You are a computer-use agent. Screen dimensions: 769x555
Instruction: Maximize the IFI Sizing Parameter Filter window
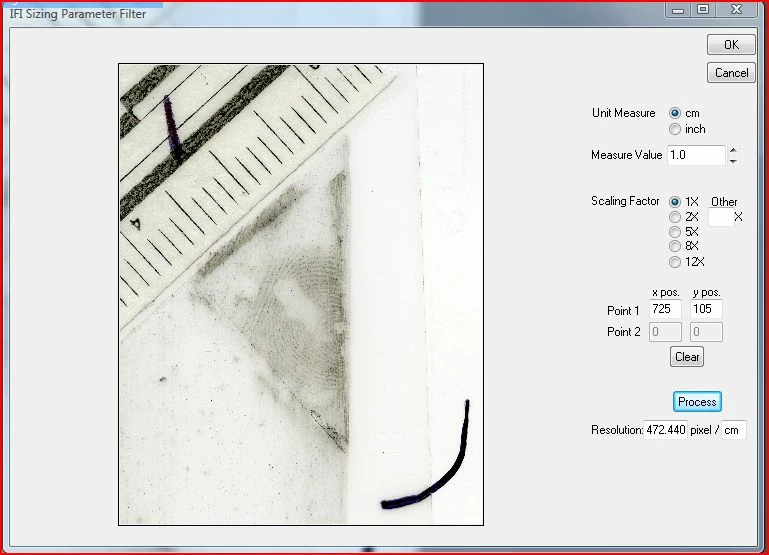tap(703, 10)
